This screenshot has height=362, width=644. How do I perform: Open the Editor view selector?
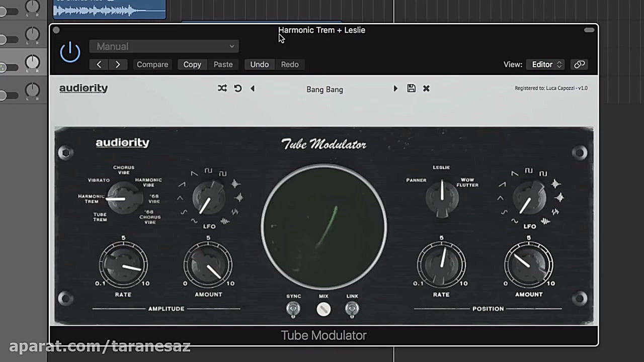(544, 64)
